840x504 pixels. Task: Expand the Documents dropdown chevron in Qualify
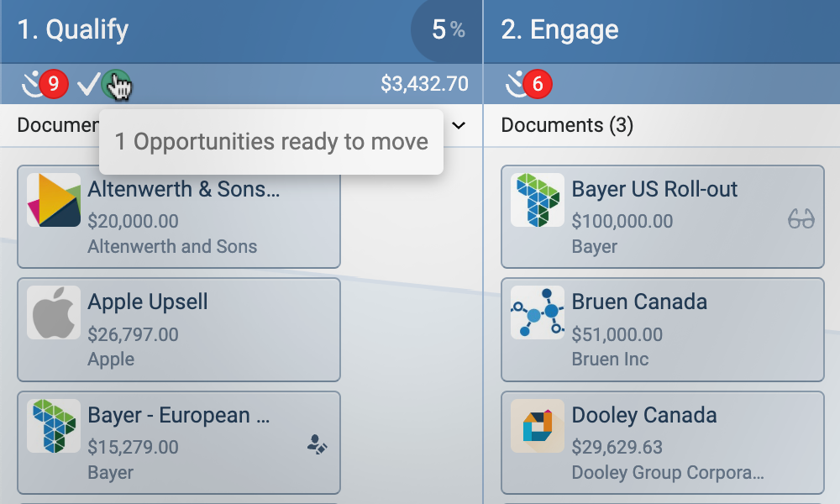point(459,125)
